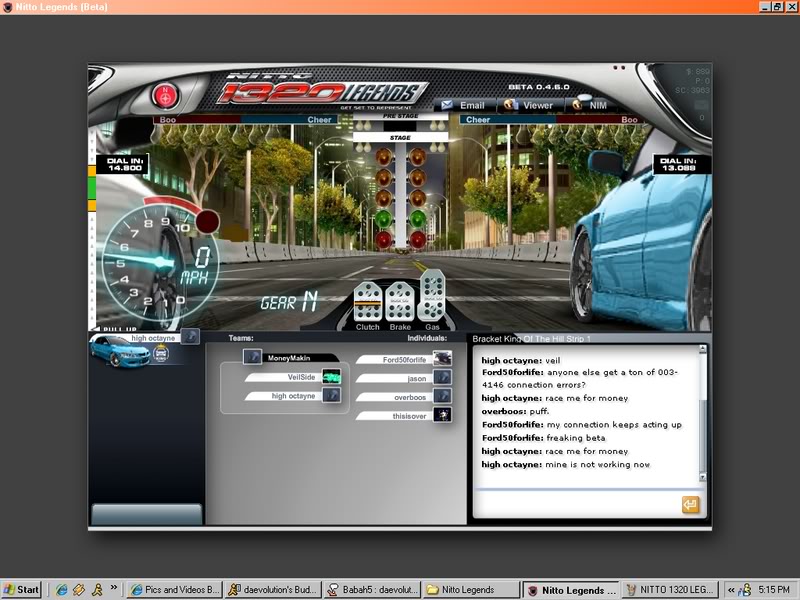Click overboos' avatar icon
This screenshot has width=800, height=600.
442,396
